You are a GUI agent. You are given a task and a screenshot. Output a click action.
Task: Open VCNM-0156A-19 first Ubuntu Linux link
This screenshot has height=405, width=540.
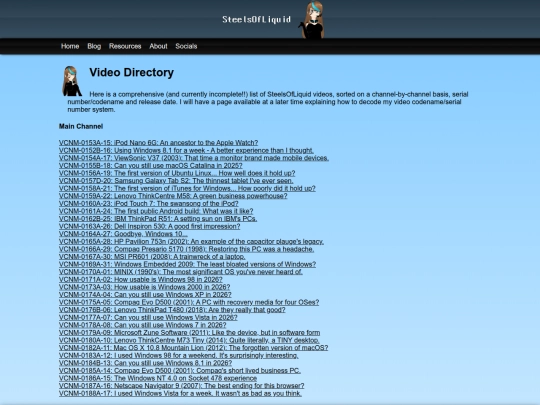click(x=177, y=173)
